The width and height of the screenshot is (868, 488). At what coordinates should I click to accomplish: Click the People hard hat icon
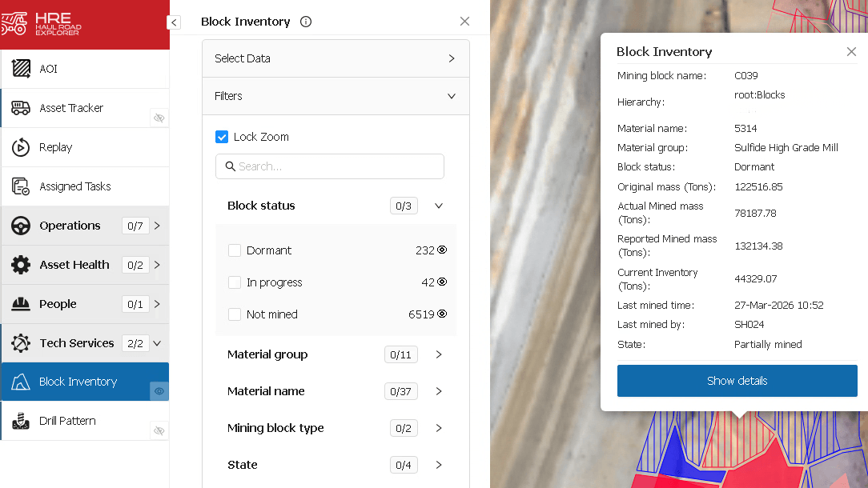point(21,304)
